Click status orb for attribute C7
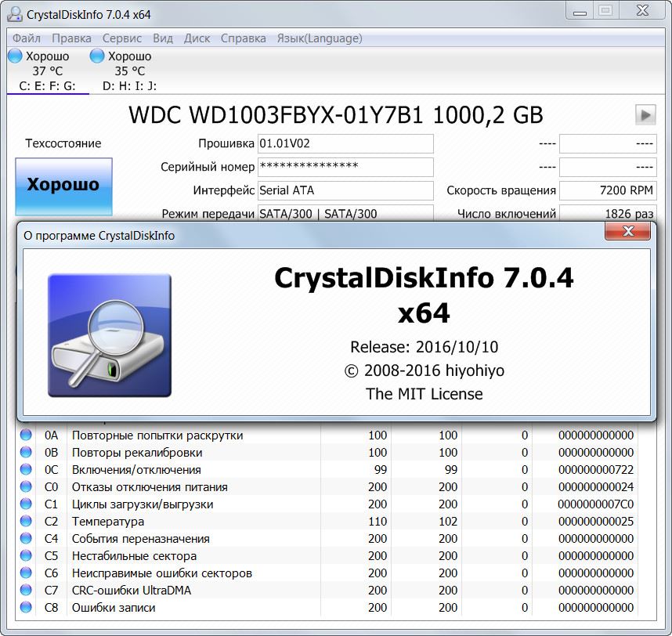This screenshot has height=636, width=672. pyautogui.click(x=26, y=590)
